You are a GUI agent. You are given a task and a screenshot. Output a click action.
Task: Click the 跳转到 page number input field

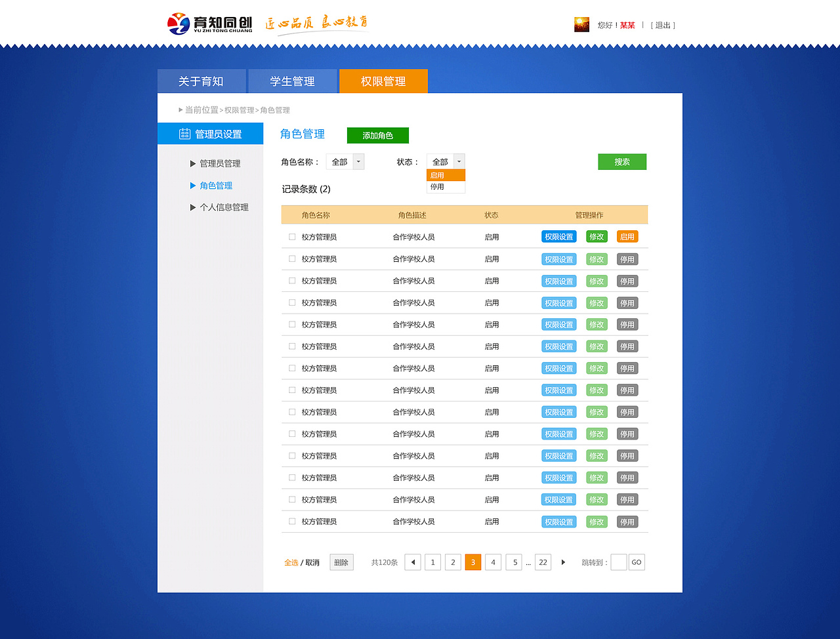click(618, 562)
